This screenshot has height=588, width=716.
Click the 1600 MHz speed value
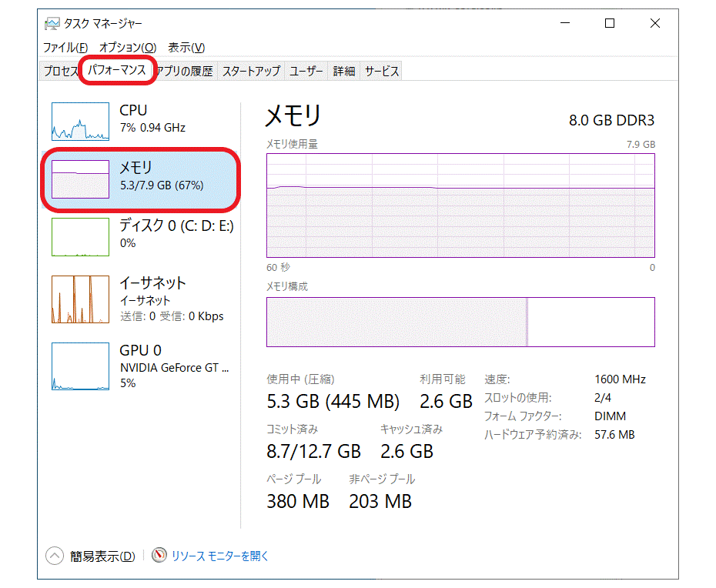pos(620,379)
